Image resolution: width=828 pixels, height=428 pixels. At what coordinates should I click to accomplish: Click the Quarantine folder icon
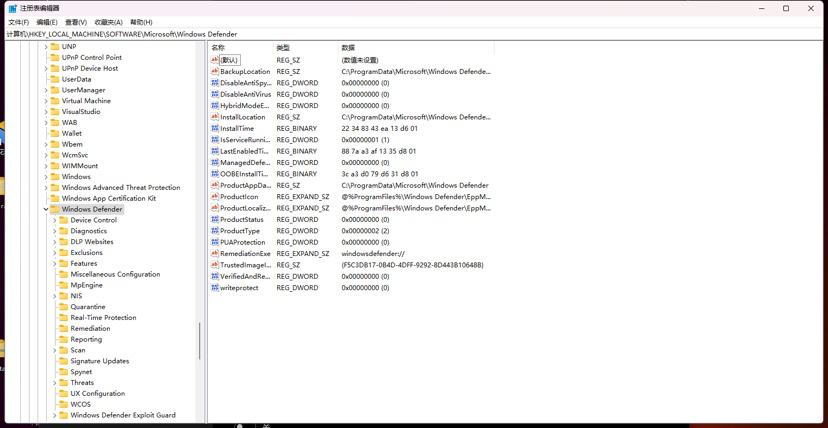tap(63, 307)
